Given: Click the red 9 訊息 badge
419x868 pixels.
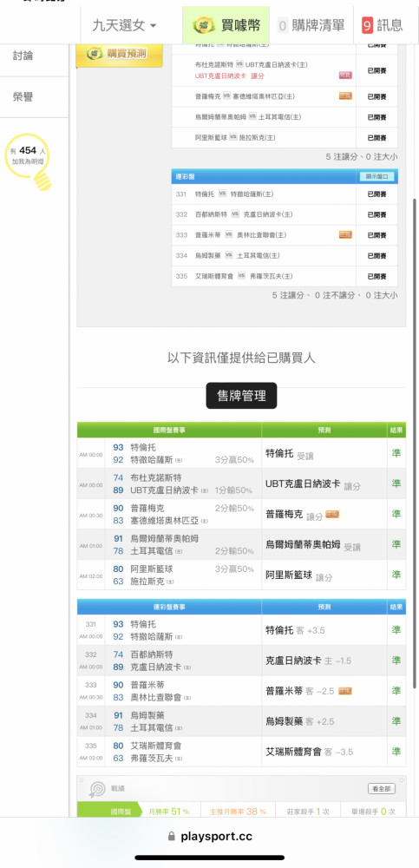Looking at the screenshot, I should (x=368, y=25).
